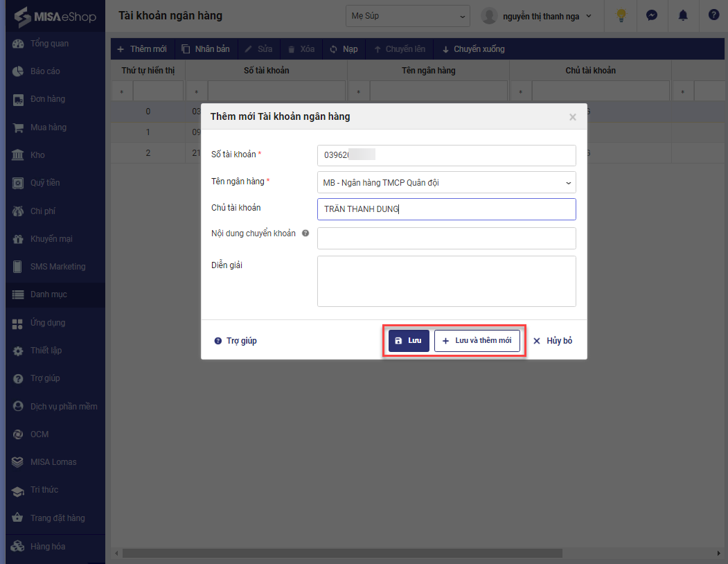Screen dimensions: 728x564
Task: Open filter operator for Tên ngân hàng column
Action: click(359, 92)
